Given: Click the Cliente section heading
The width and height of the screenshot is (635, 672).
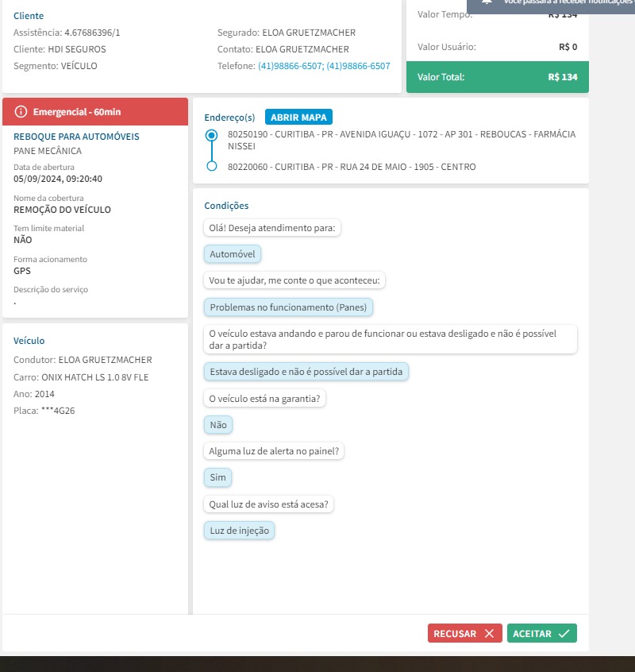Looking at the screenshot, I should [x=29, y=16].
